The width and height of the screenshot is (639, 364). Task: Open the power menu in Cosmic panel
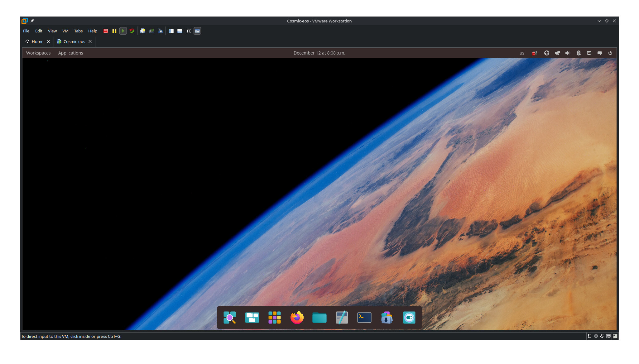610,53
